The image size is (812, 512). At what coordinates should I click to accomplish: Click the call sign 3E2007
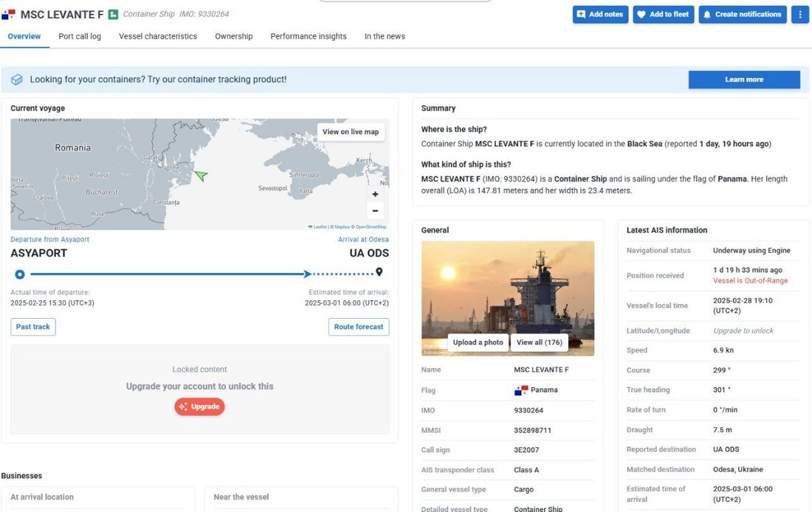(526, 450)
